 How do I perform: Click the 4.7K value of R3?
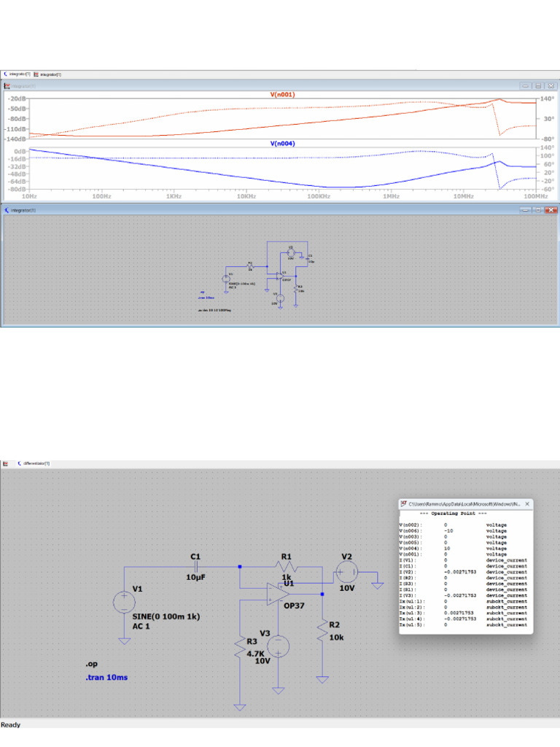[x=255, y=653]
